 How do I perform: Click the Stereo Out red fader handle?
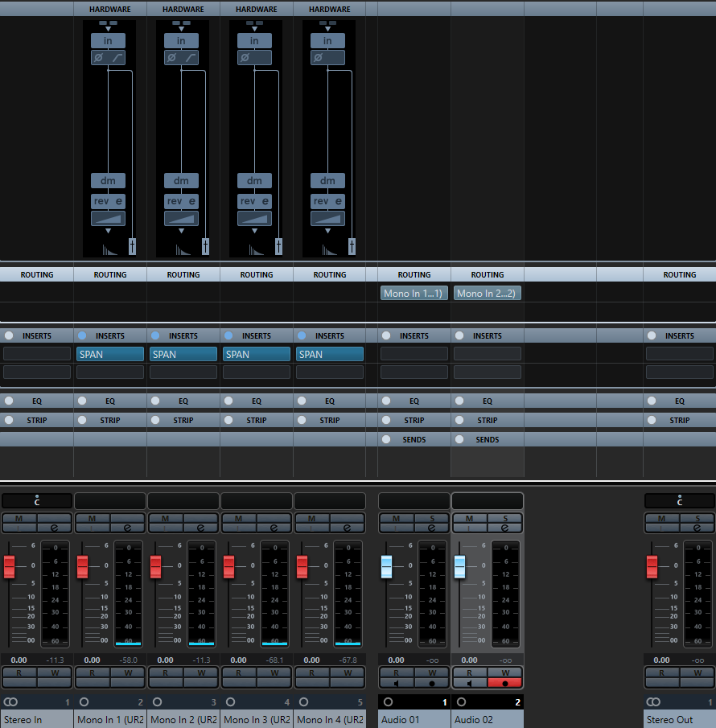pos(652,567)
